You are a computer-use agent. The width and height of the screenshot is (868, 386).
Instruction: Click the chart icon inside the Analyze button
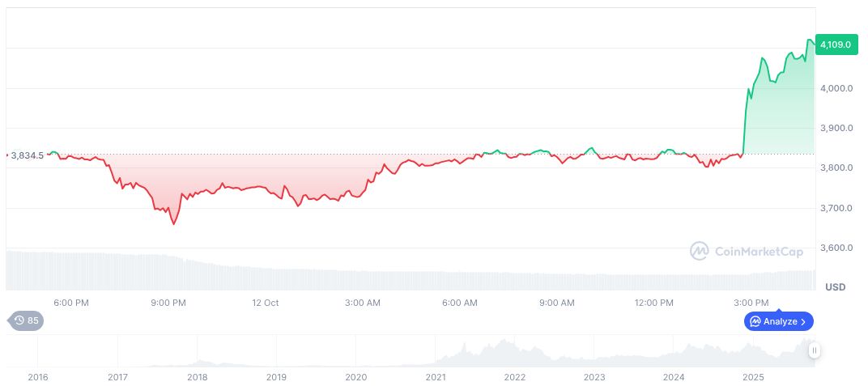755,321
